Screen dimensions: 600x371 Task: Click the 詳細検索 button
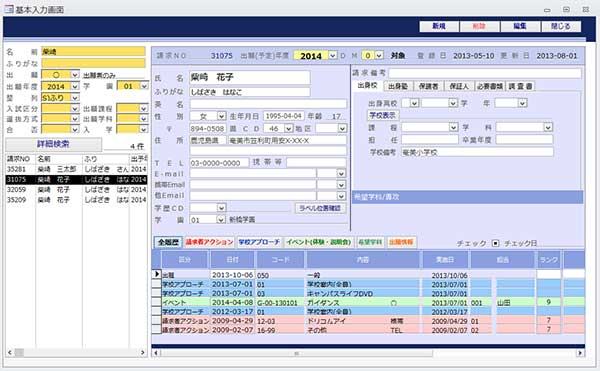coord(54,144)
